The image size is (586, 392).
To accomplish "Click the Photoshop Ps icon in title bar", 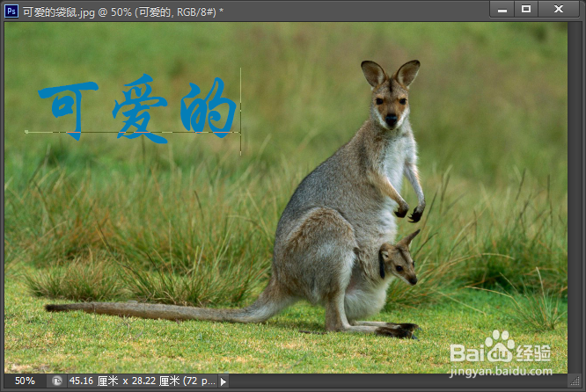I will (11, 11).
